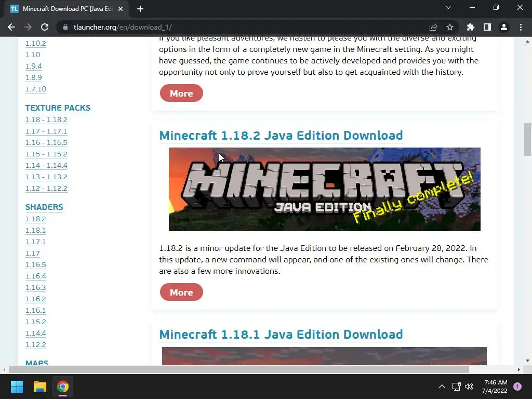Image resolution: width=532 pixels, height=399 pixels.
Task: Share this page icon in address bar
Action: pyautogui.click(x=433, y=27)
